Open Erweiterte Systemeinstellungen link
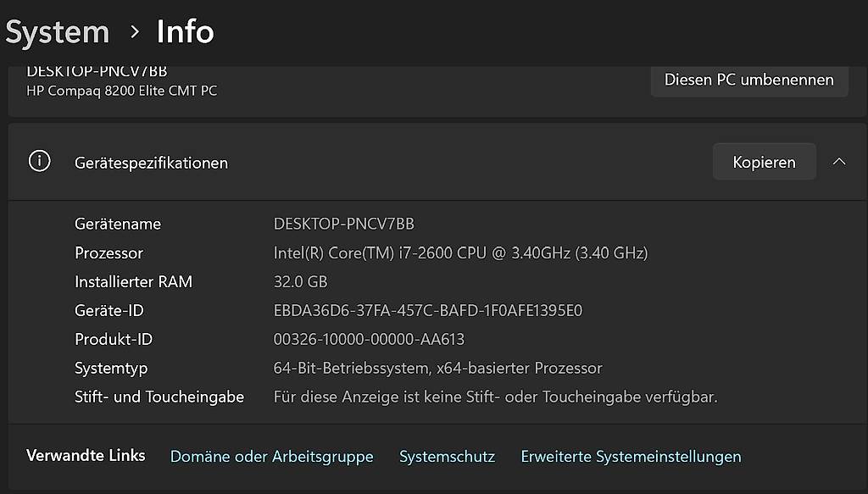 click(631, 457)
